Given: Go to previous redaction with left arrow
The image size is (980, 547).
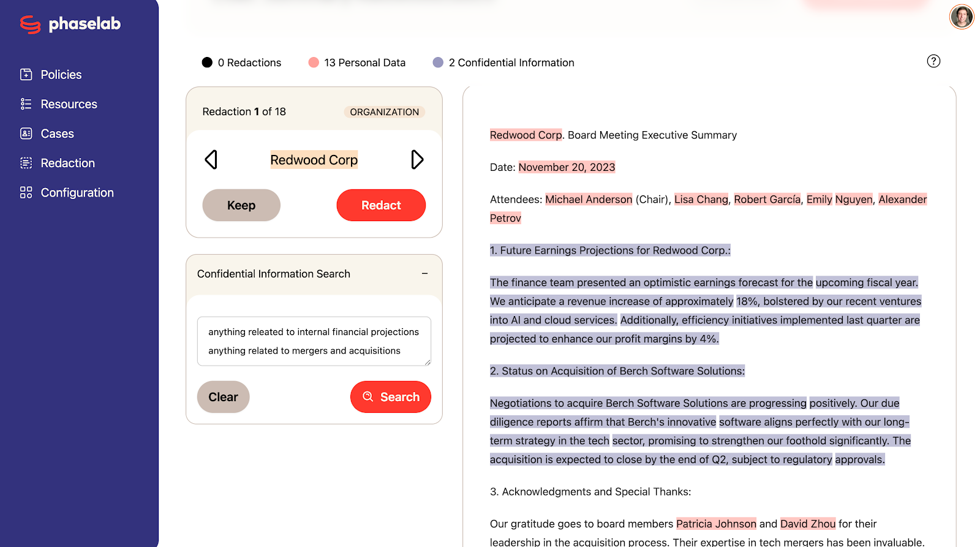Looking at the screenshot, I should (211, 160).
